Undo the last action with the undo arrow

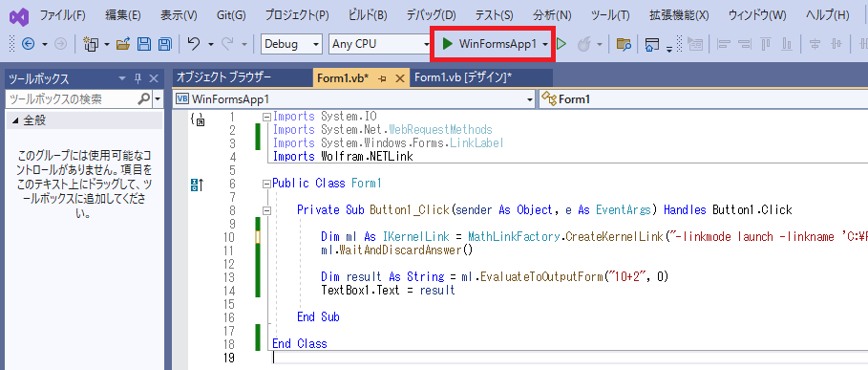(194, 44)
